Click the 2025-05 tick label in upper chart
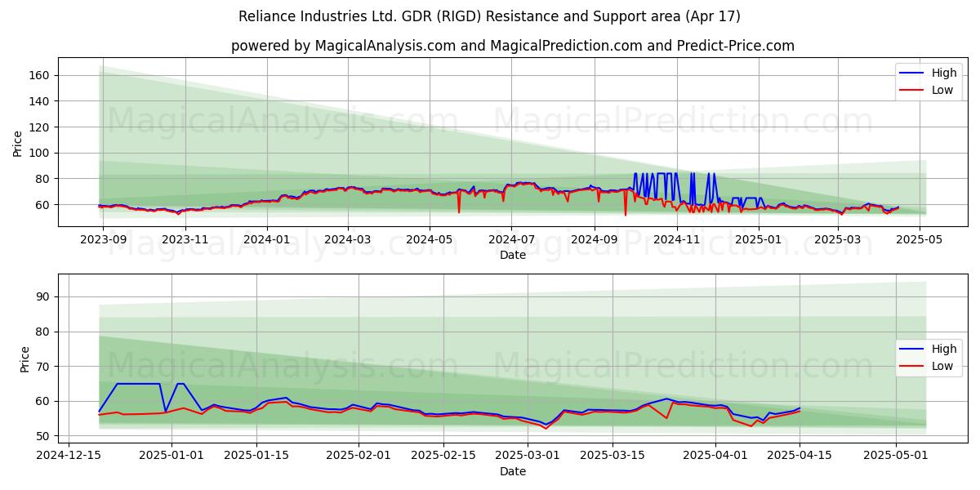This screenshot has width=980, height=490. coord(920,239)
